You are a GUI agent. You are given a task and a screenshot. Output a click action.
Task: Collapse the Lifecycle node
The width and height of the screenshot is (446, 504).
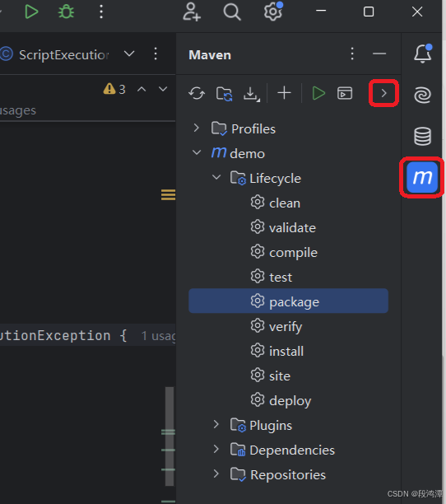click(216, 177)
